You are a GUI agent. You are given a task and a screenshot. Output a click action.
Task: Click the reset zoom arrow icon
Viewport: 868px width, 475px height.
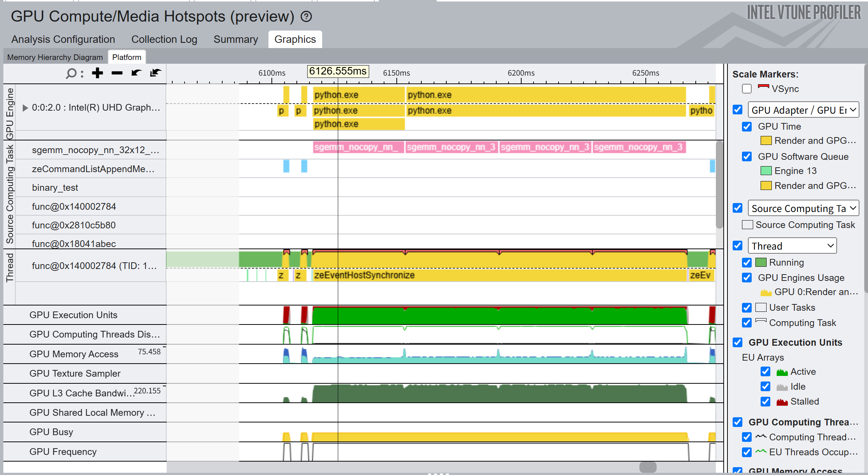(155, 73)
